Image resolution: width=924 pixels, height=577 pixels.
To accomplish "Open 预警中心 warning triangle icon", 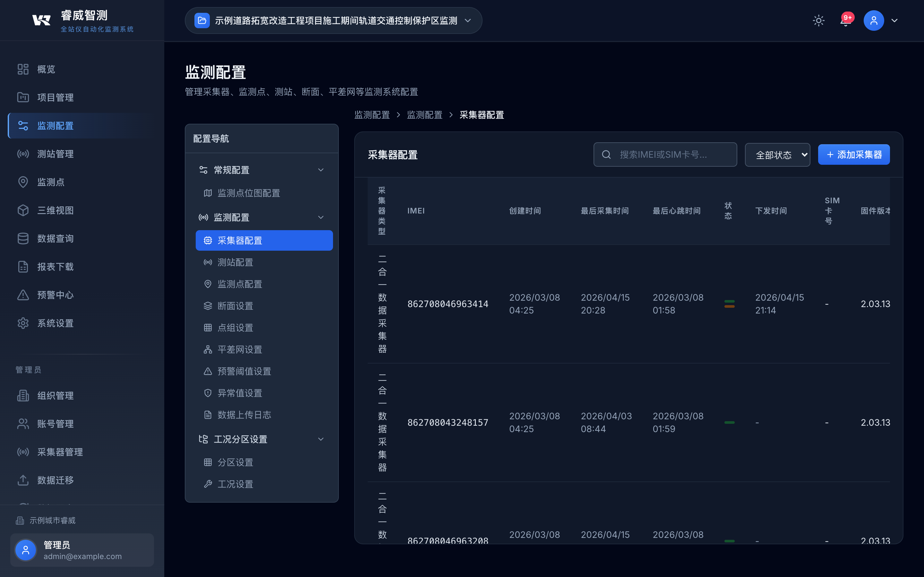I will pos(23,295).
